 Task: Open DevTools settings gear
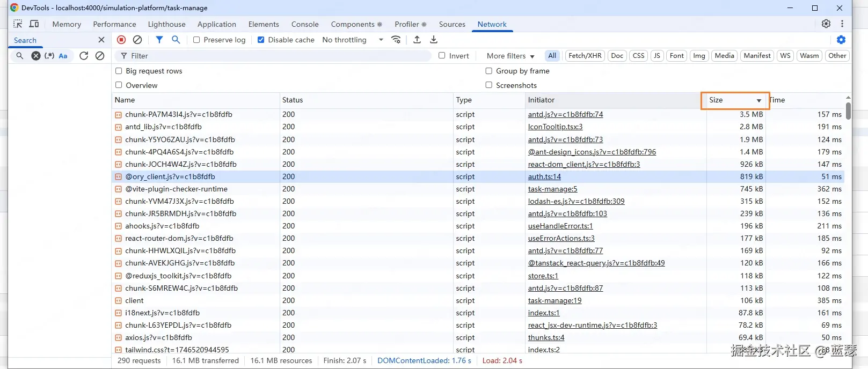pos(826,24)
